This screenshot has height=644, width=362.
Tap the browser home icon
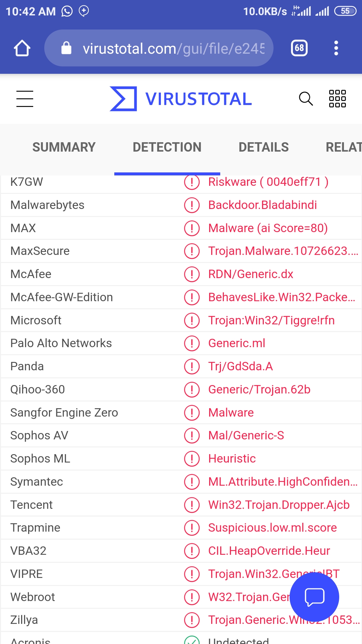point(22,48)
